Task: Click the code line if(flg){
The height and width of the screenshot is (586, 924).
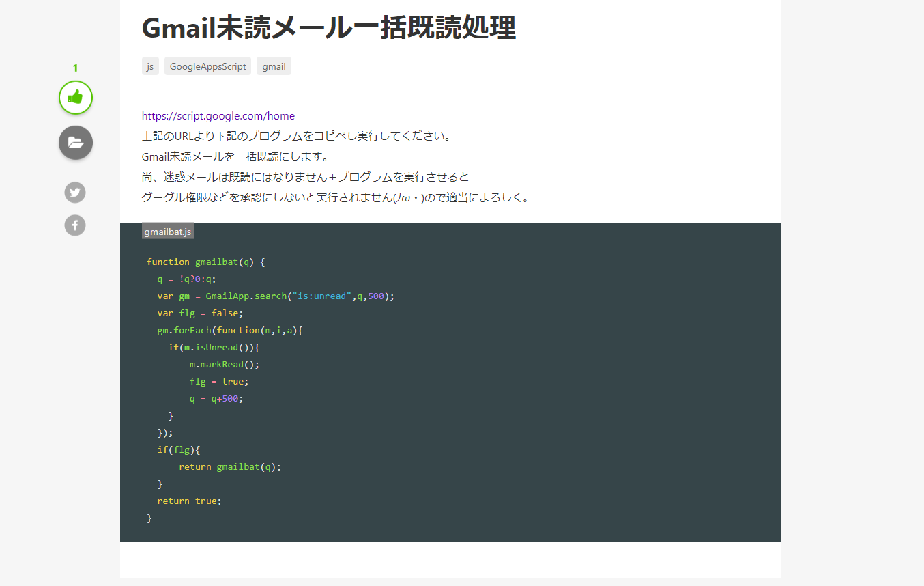Action: click(x=179, y=450)
